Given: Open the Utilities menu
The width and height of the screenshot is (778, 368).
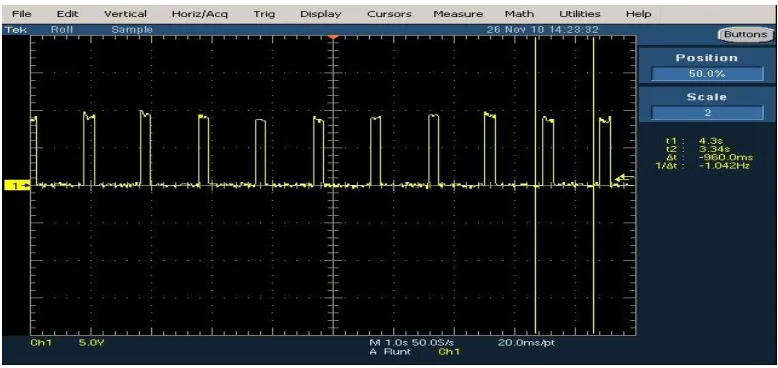Looking at the screenshot, I should coord(580,14).
